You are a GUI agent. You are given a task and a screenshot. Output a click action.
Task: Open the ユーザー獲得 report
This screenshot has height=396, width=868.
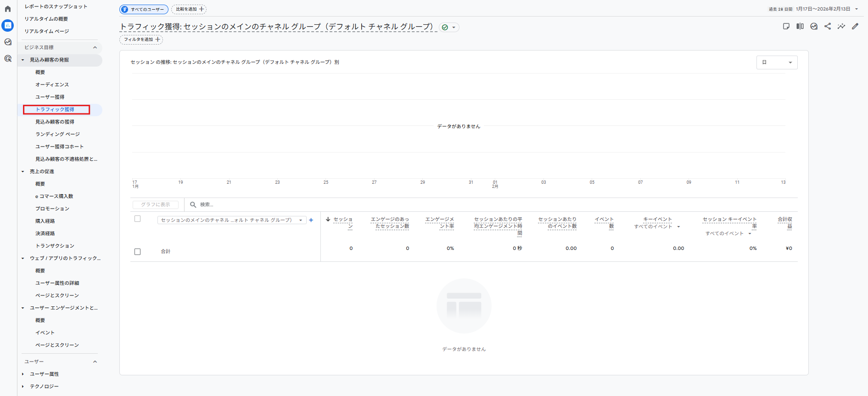(x=50, y=97)
